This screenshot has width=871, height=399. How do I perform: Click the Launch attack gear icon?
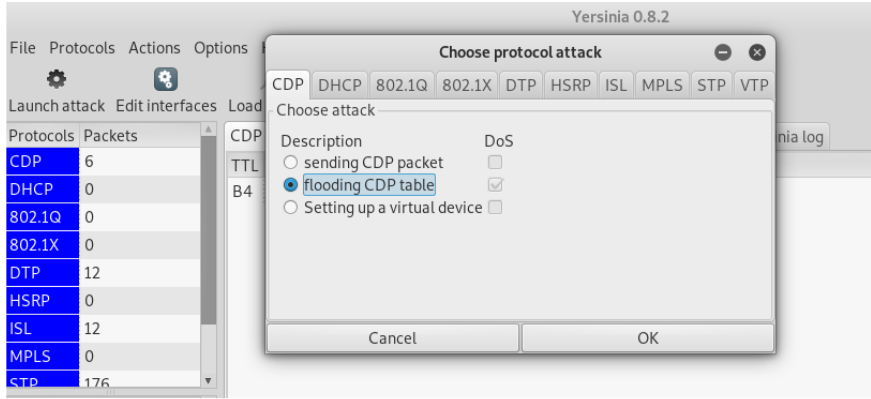pos(56,79)
